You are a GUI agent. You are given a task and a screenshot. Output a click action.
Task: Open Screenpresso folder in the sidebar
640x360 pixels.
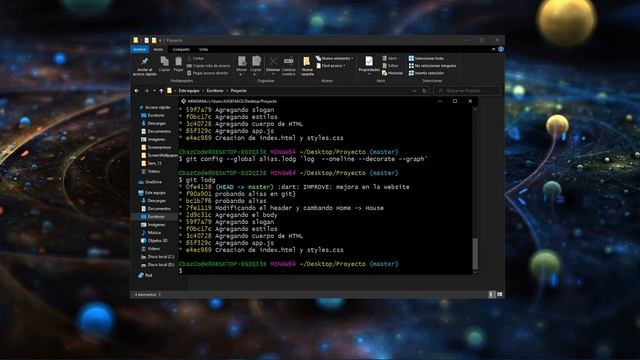156,147
